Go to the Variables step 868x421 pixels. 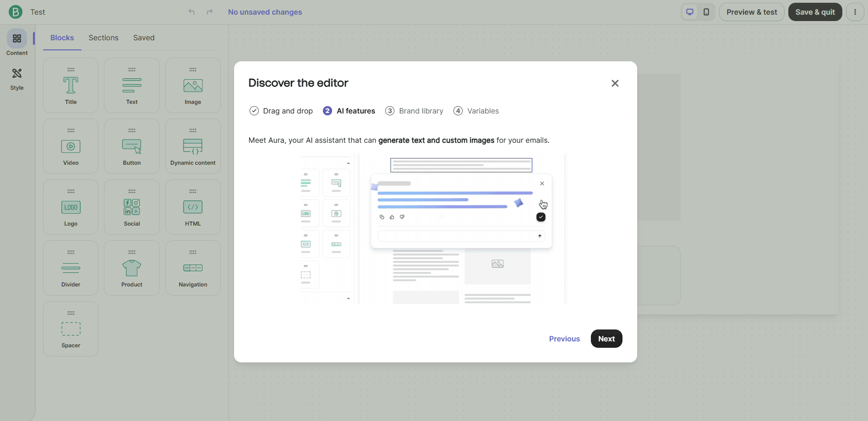point(476,111)
